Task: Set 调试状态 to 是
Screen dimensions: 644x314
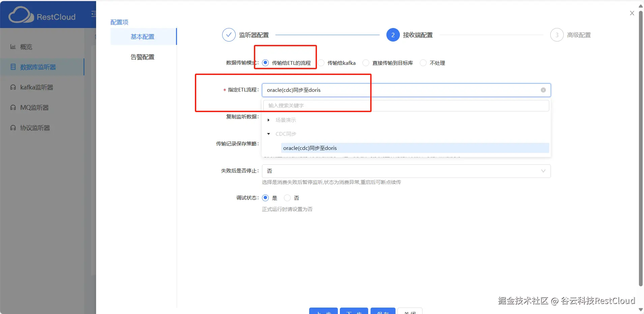Action: click(265, 198)
